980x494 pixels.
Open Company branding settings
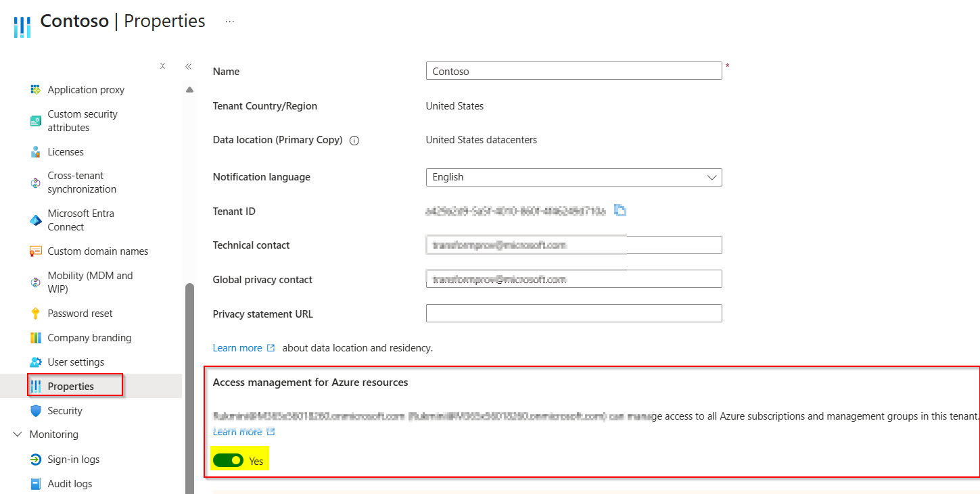pyautogui.click(x=89, y=338)
